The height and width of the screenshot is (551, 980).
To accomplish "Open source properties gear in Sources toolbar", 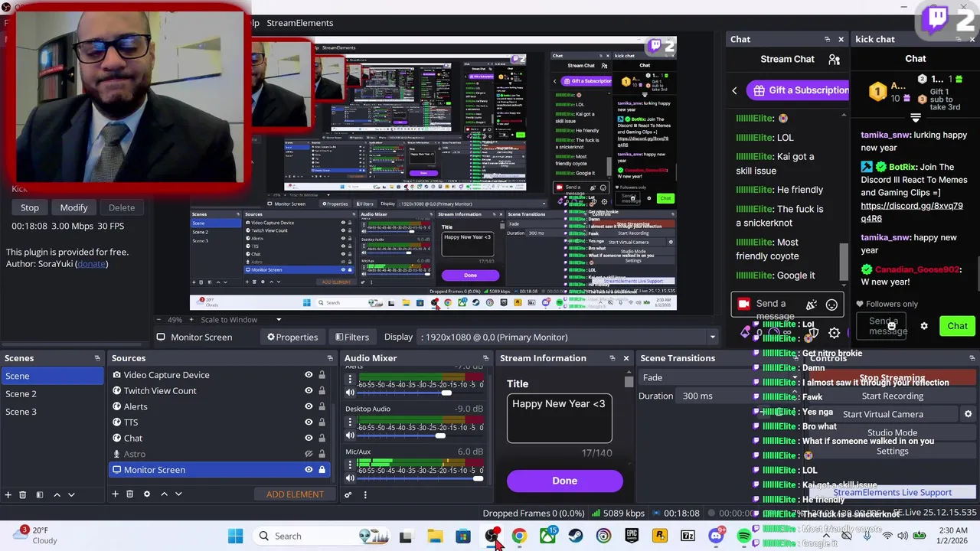I will pos(147,494).
